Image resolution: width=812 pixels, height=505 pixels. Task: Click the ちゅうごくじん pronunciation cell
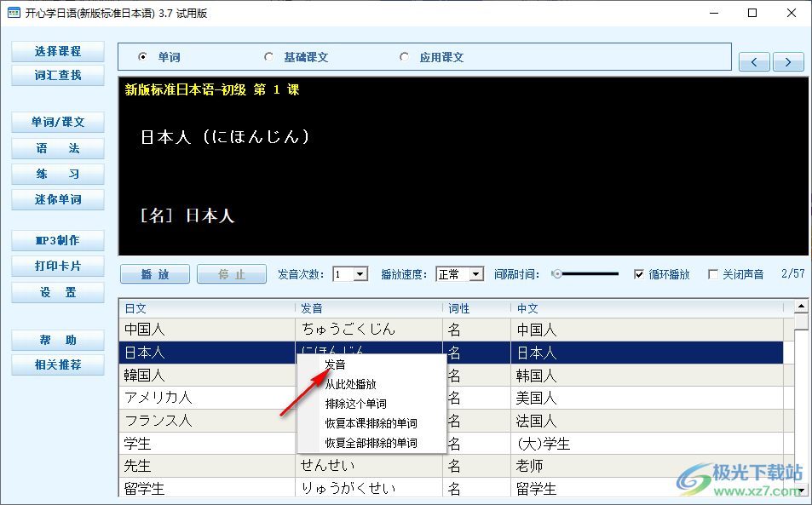369,330
